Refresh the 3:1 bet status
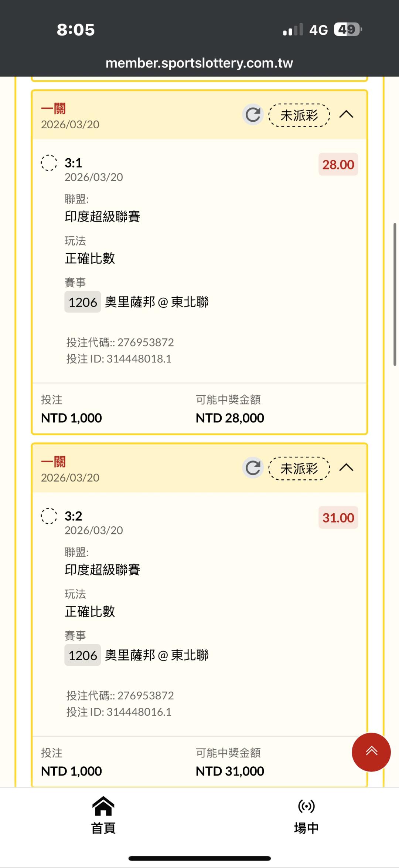The height and width of the screenshot is (868, 399). (x=253, y=115)
